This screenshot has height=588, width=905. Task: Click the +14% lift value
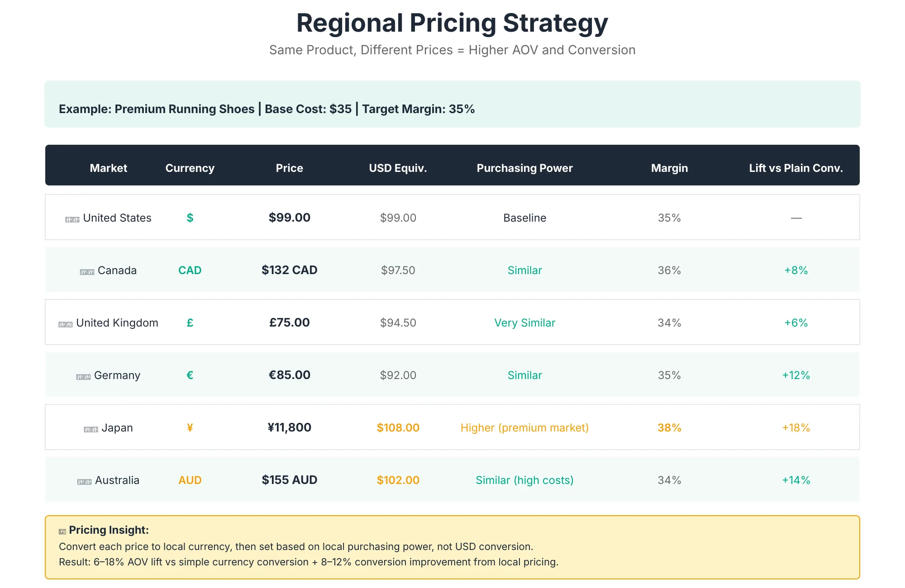click(796, 480)
